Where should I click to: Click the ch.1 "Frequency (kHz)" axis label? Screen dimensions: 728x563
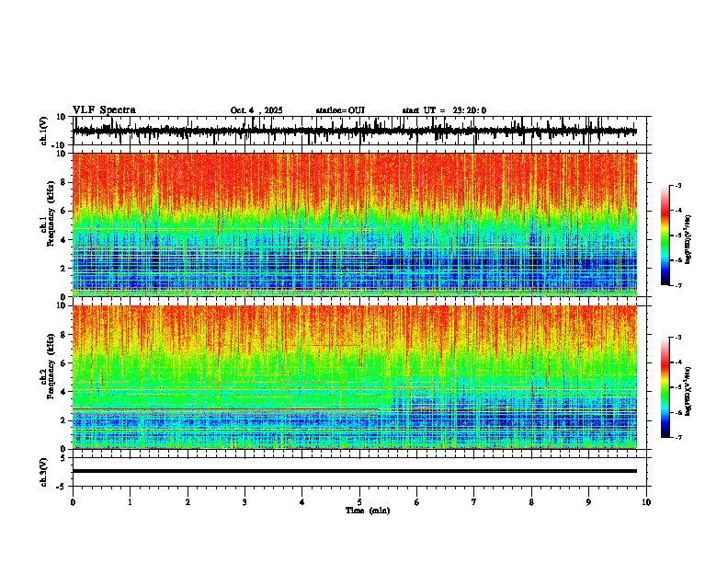coord(51,213)
